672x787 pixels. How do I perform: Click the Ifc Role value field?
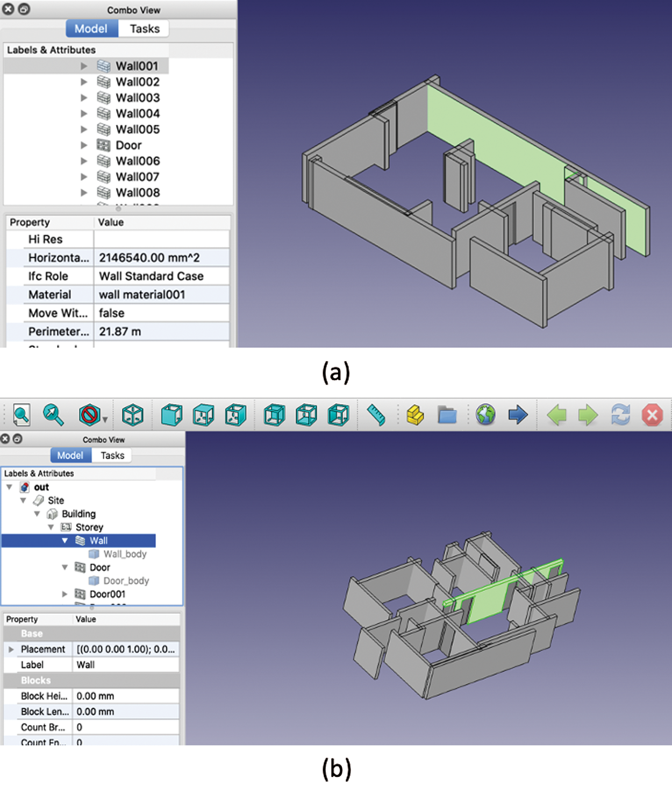[161, 276]
